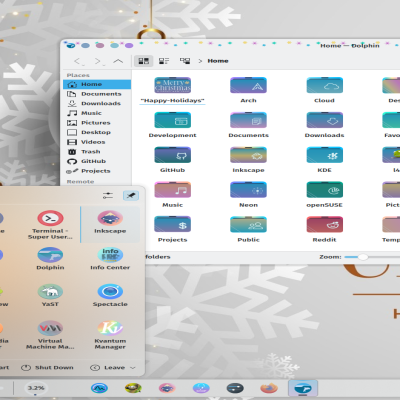Open Firefox from the taskbar
Image resolution: width=400 pixels, height=400 pixels.
click(269, 388)
